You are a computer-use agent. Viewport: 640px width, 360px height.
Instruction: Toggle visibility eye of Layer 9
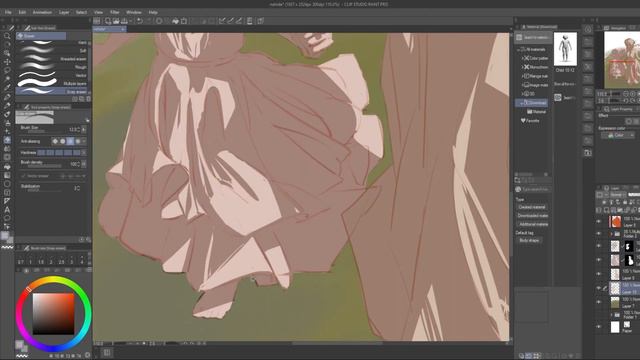[x=599, y=274]
